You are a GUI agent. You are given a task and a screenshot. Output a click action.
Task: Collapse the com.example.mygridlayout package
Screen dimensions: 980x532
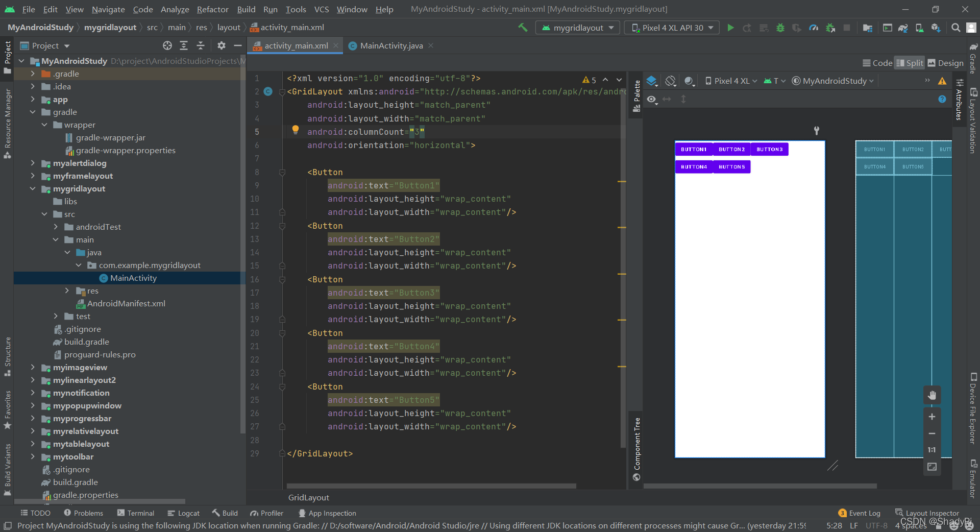[79, 265]
